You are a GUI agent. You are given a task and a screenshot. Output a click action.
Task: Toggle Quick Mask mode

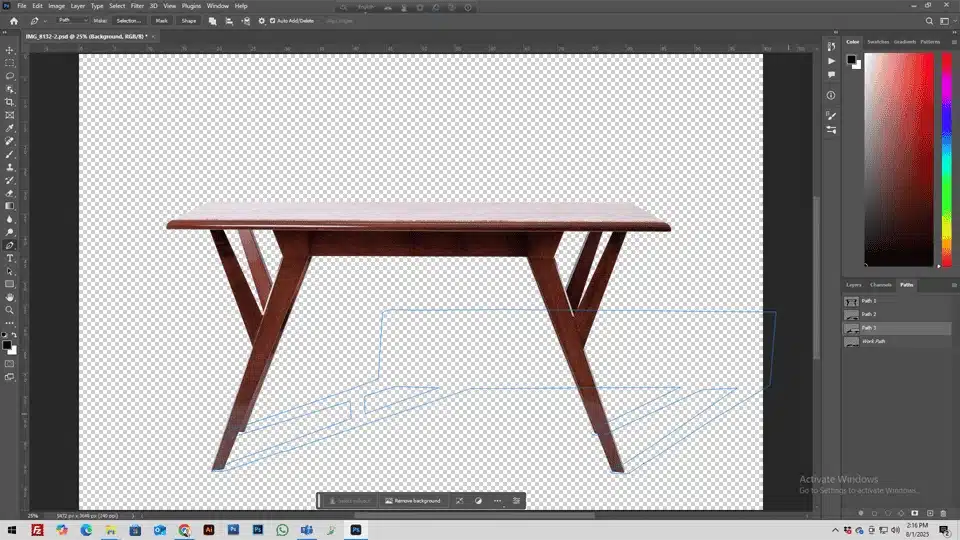10,364
